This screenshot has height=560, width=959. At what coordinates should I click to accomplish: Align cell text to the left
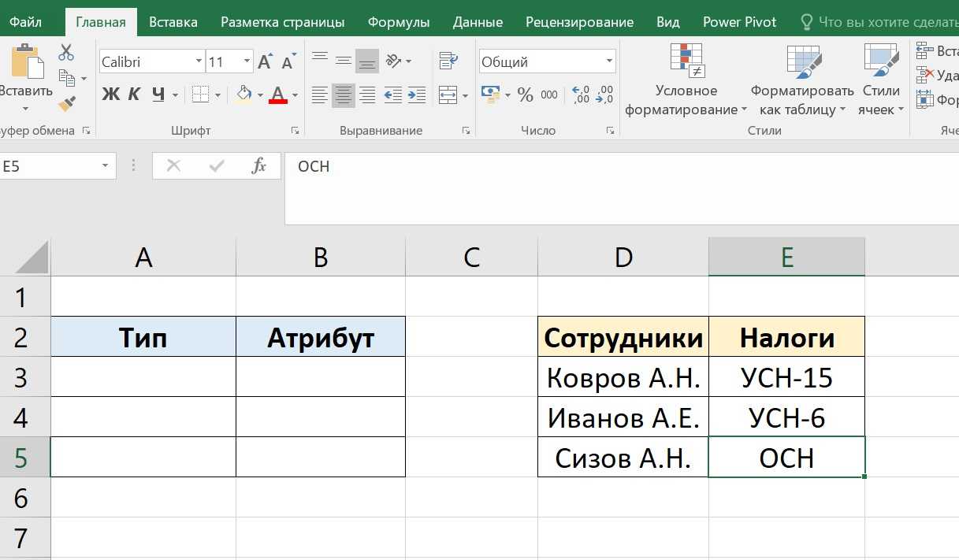(319, 95)
